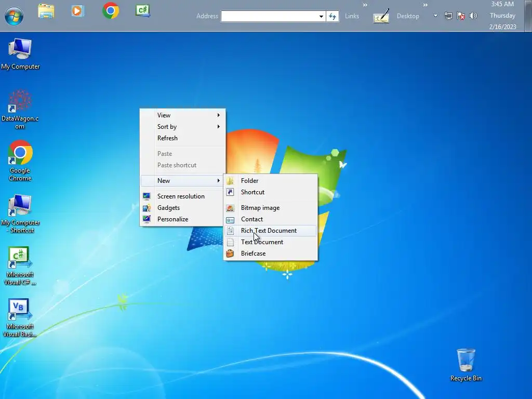Create a new Rich Text Document
Viewport: 532px width, 399px height.
click(270, 231)
